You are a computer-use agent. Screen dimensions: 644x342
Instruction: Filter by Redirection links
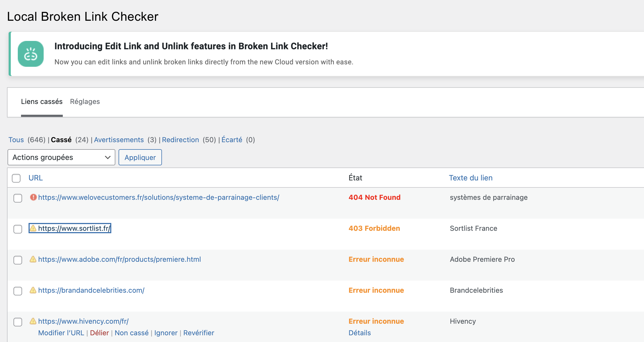pos(181,140)
